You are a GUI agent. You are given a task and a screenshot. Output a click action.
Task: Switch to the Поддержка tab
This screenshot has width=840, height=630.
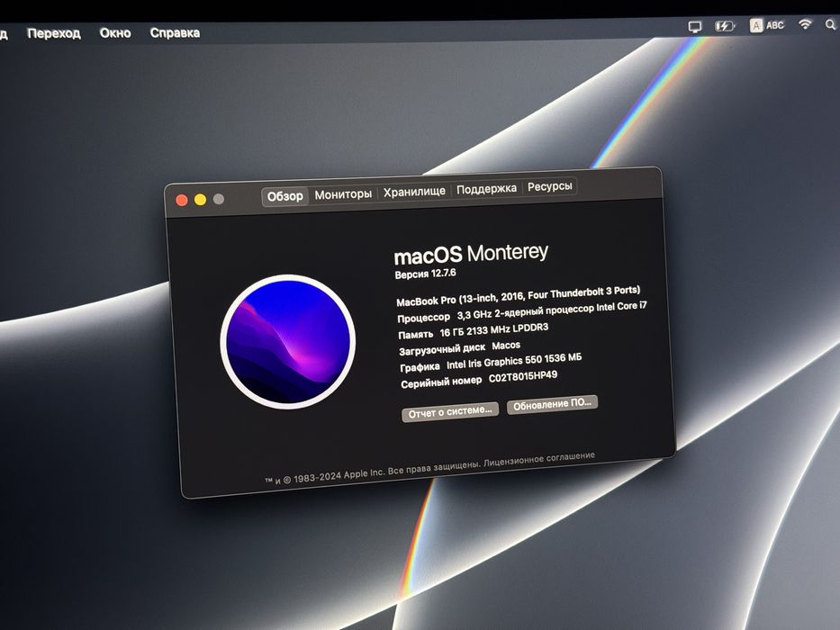[x=486, y=189]
